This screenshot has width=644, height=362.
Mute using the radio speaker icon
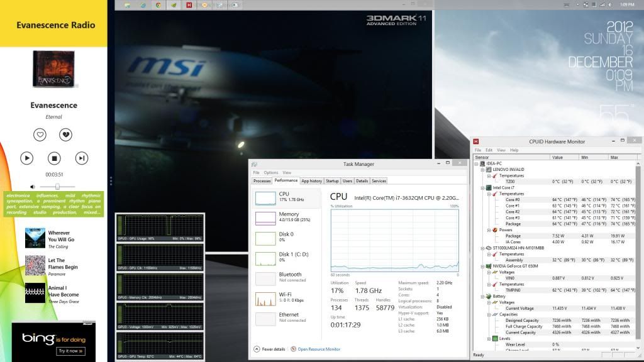pos(33,187)
